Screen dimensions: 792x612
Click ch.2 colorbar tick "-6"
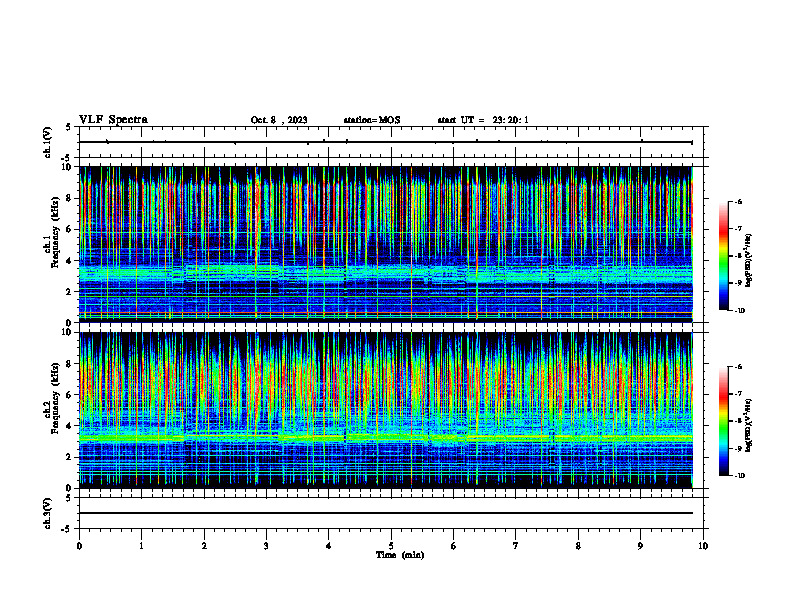738,367
